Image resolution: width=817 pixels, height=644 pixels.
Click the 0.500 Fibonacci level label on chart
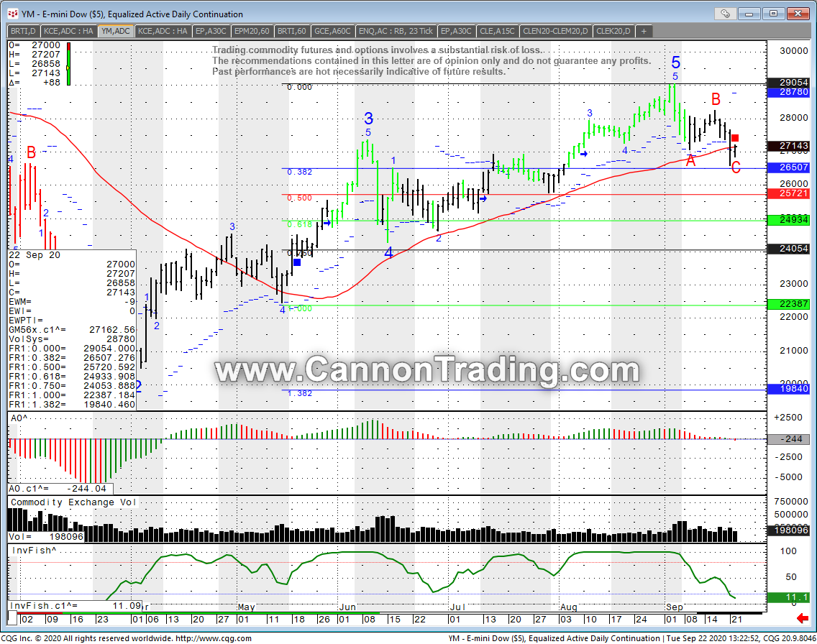point(300,198)
